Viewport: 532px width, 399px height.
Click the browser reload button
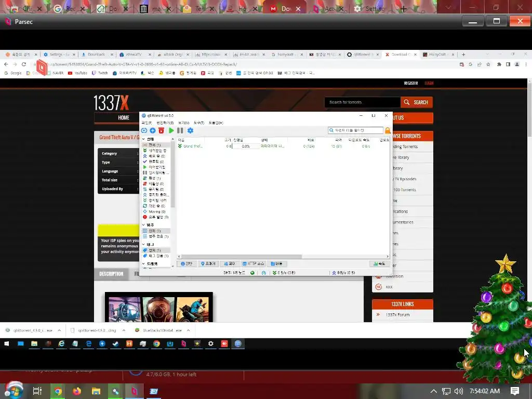coord(24,64)
